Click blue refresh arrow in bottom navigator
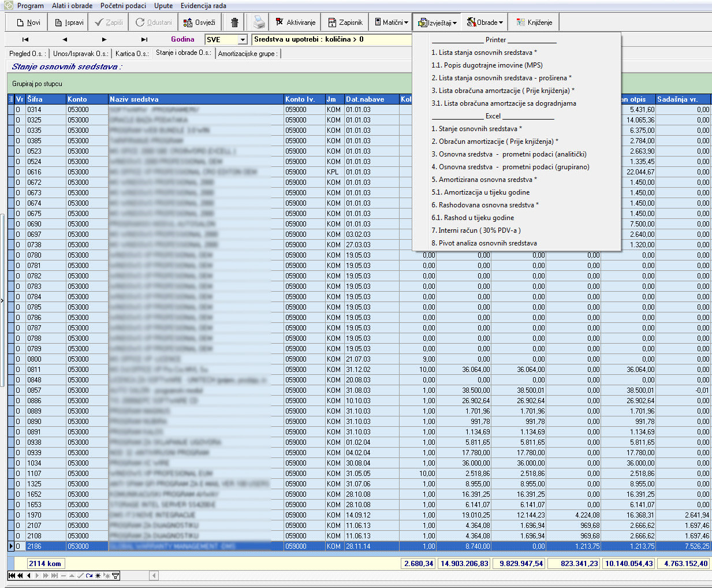Image resolution: width=712 pixels, height=588 pixels. click(89, 575)
